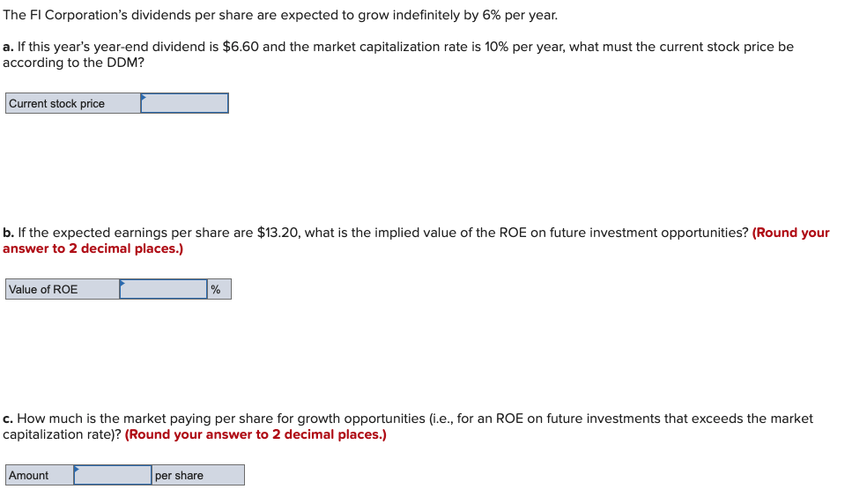Click the bold 'c.' question marker
The image size is (852, 504).
click(8, 419)
